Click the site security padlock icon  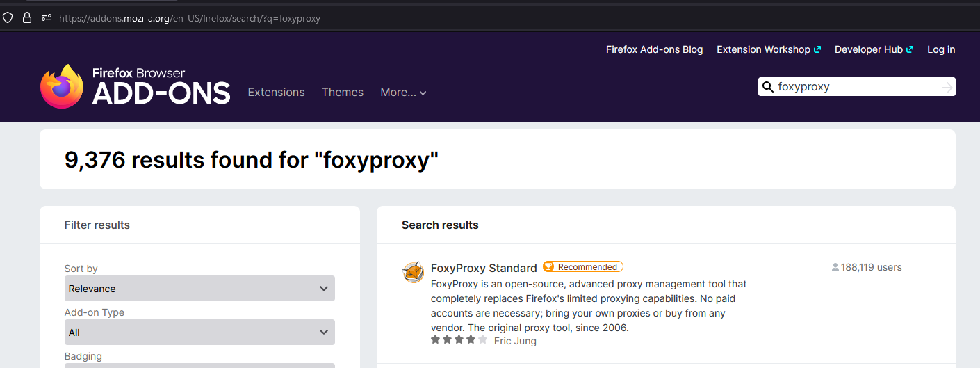coord(27,18)
